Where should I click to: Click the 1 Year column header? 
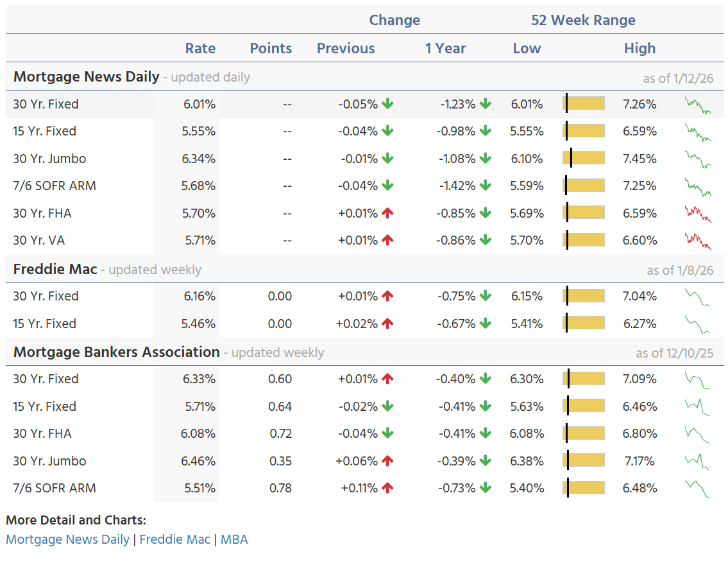point(445,48)
